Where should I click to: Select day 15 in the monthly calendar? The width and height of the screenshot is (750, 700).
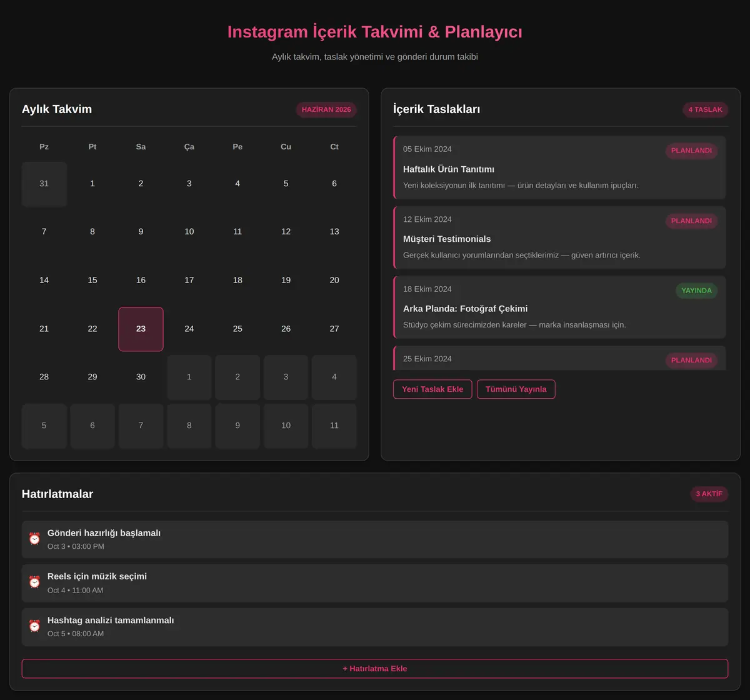point(92,280)
